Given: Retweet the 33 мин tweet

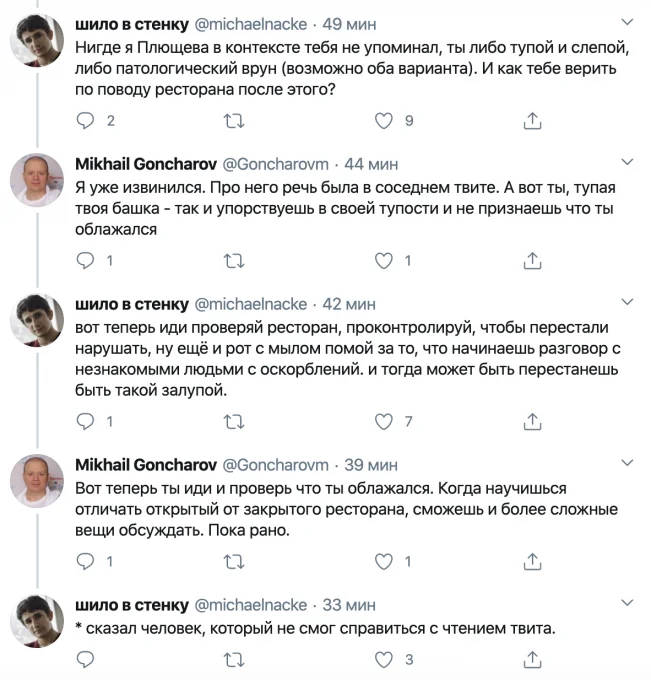Looking at the screenshot, I should click(234, 660).
